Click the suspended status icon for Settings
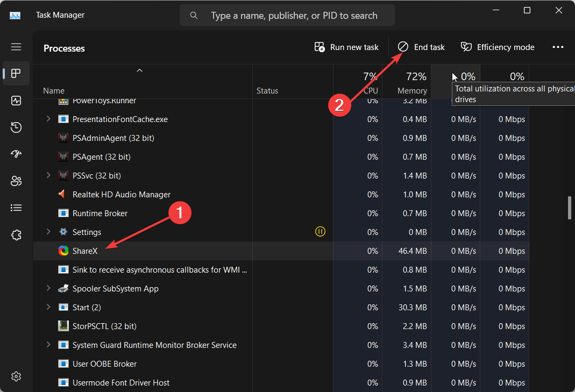Screen dimensions: 575x392 coord(320,232)
